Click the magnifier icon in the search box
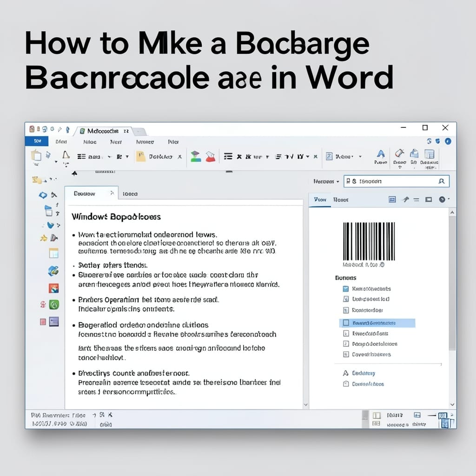This screenshot has width=476, height=476. tap(442, 181)
